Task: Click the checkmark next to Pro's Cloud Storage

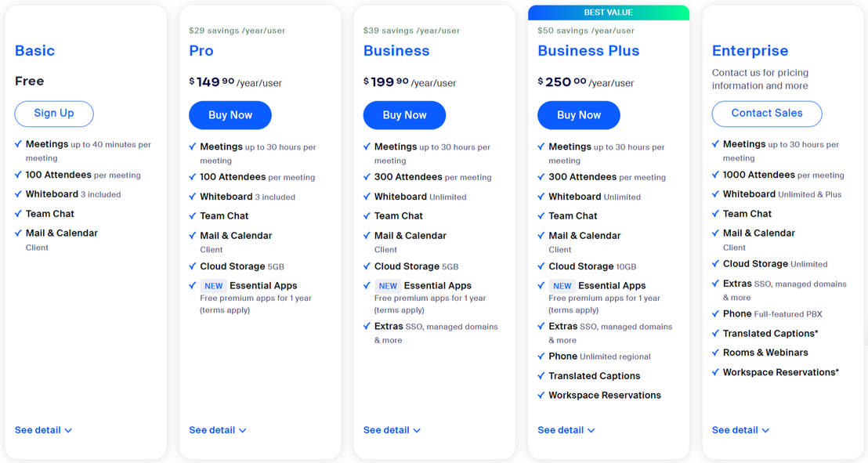Action: (192, 266)
